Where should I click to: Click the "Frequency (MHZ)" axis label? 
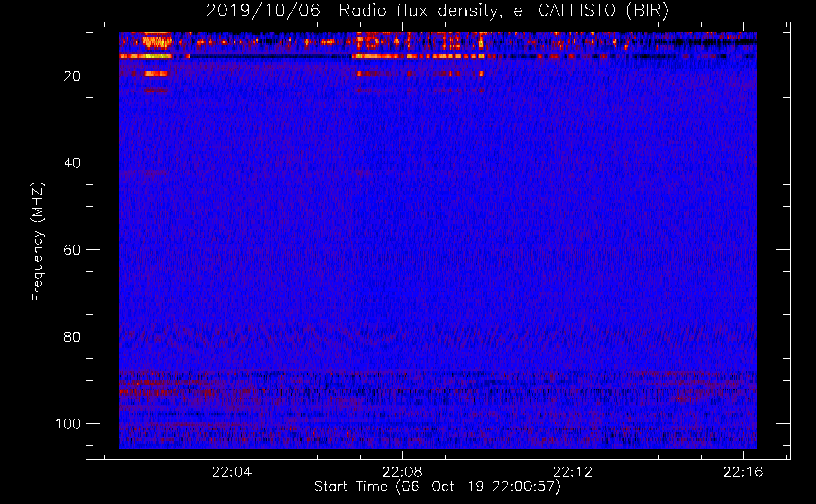coord(38,241)
